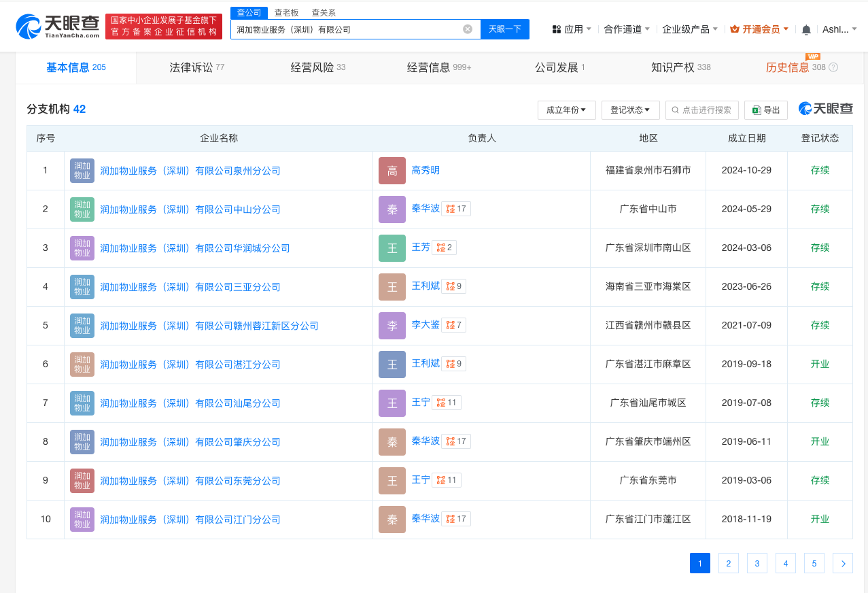Click relation badge 17 in 江门分公司 row
868x593 pixels.
tap(456, 519)
